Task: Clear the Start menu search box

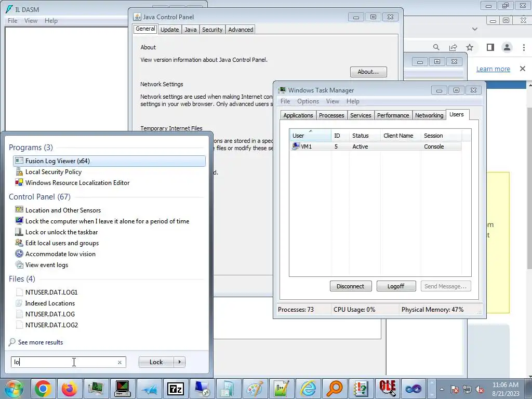Action: pyautogui.click(x=119, y=362)
